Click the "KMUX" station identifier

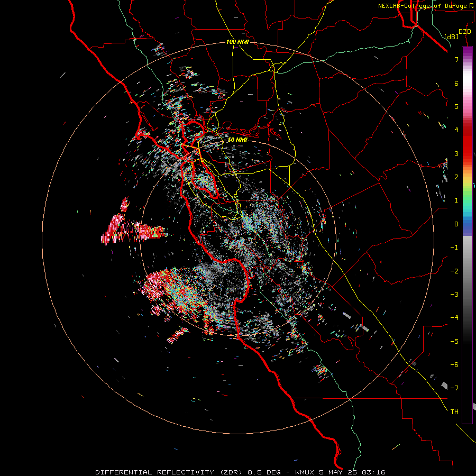click(x=305, y=472)
